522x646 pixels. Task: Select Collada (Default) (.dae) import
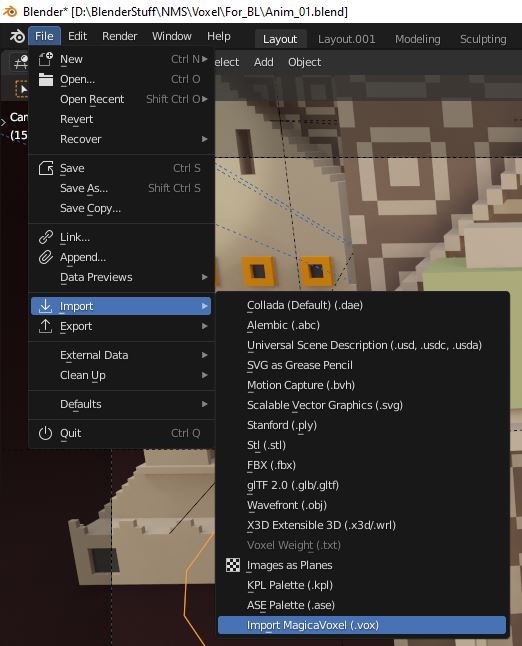(x=362, y=305)
